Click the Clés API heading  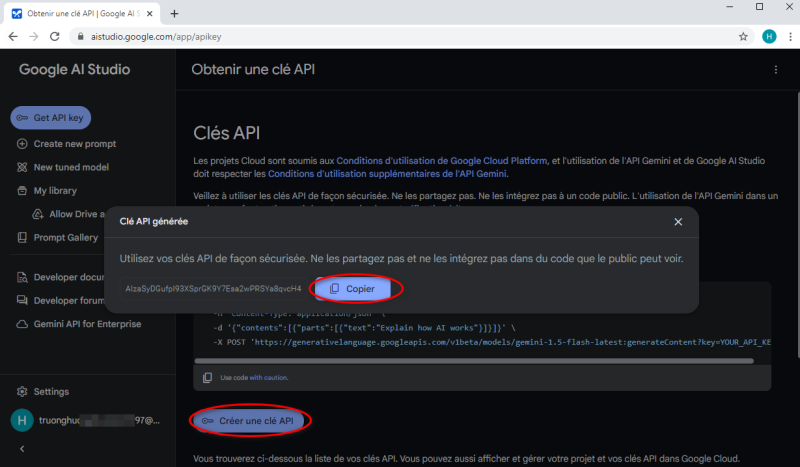[x=227, y=133]
